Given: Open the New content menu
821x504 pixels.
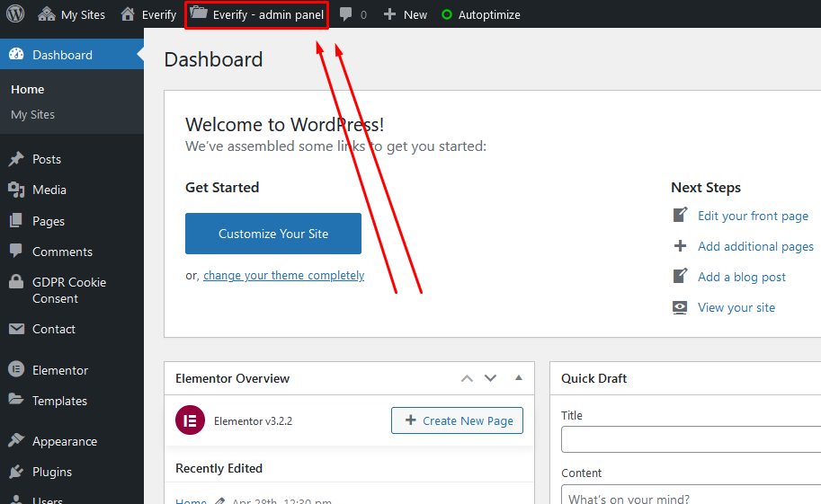Looking at the screenshot, I should click(x=406, y=14).
